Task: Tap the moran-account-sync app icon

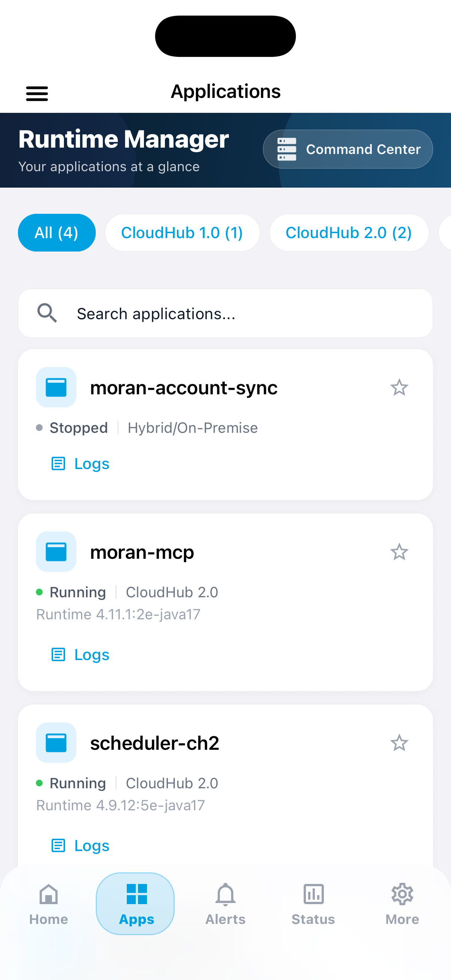Action: point(56,387)
